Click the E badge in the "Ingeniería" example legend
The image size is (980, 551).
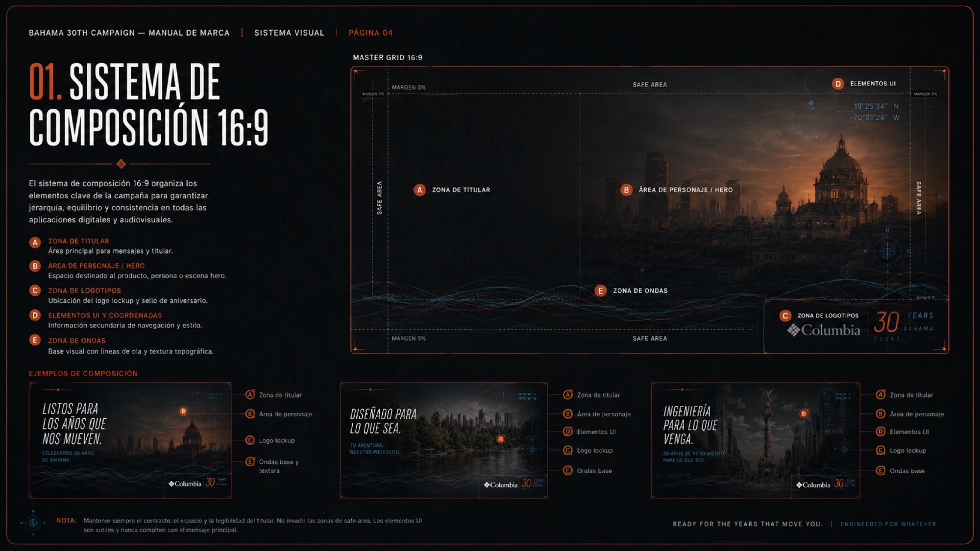tap(881, 471)
